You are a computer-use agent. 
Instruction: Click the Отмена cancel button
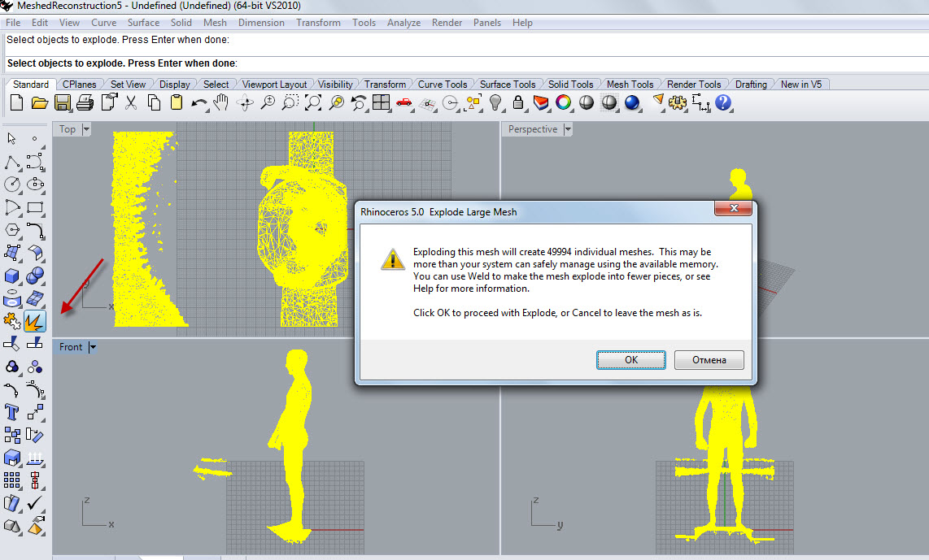pyautogui.click(x=709, y=360)
